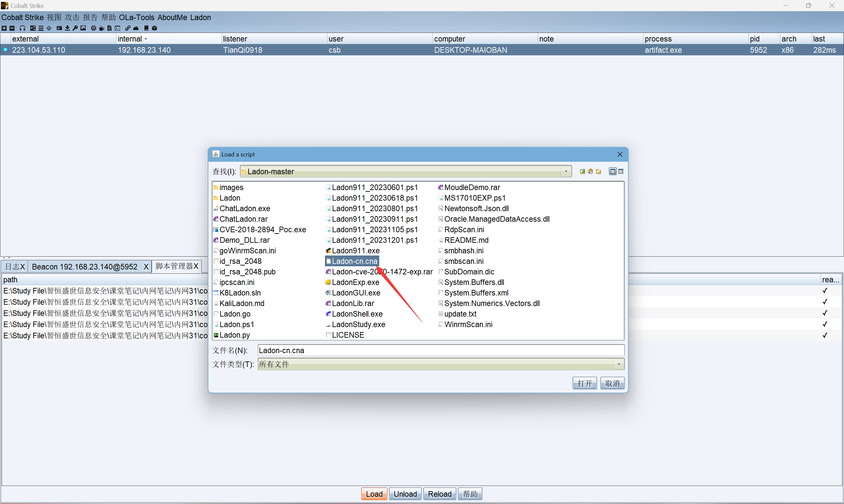Open credentials via the ID card icon

pyautogui.click(x=59, y=28)
